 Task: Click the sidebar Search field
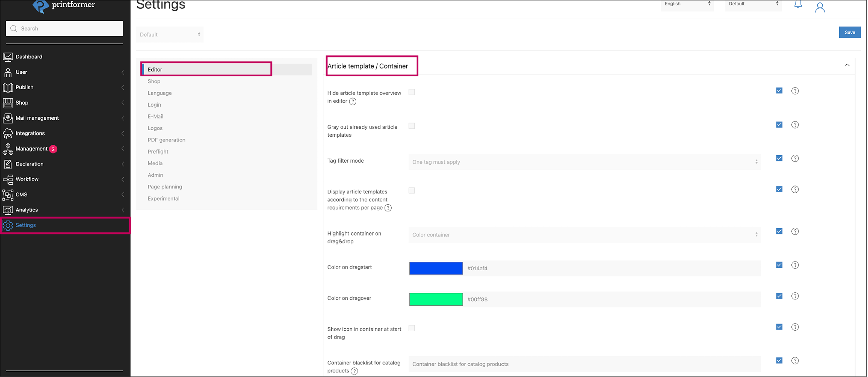(65, 29)
